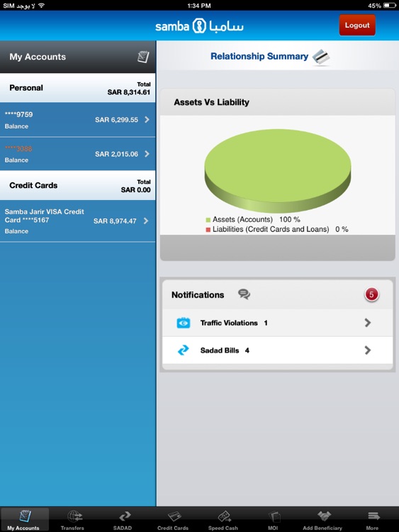Expand account ****9759 via its chevron
399x532 pixels.
click(147, 119)
